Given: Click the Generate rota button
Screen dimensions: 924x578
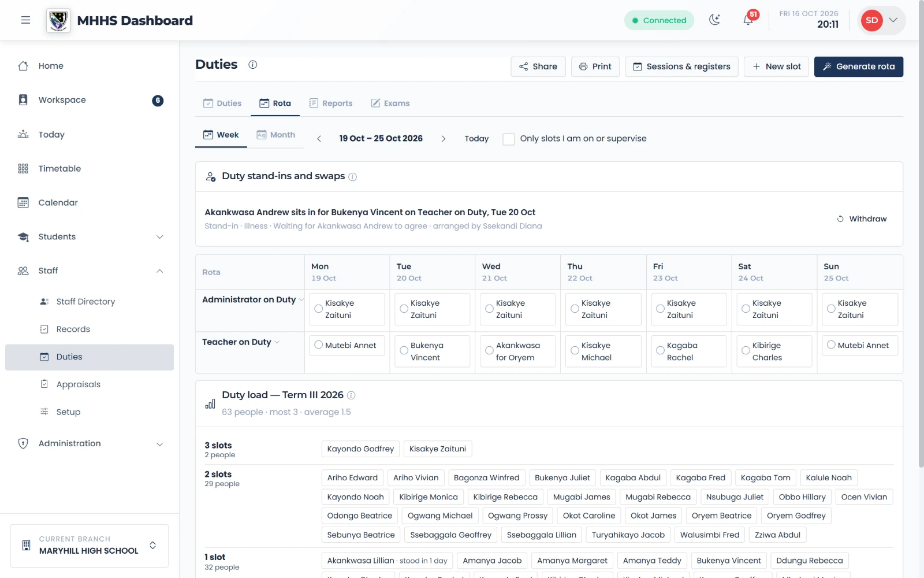Looking at the screenshot, I should coord(859,66).
